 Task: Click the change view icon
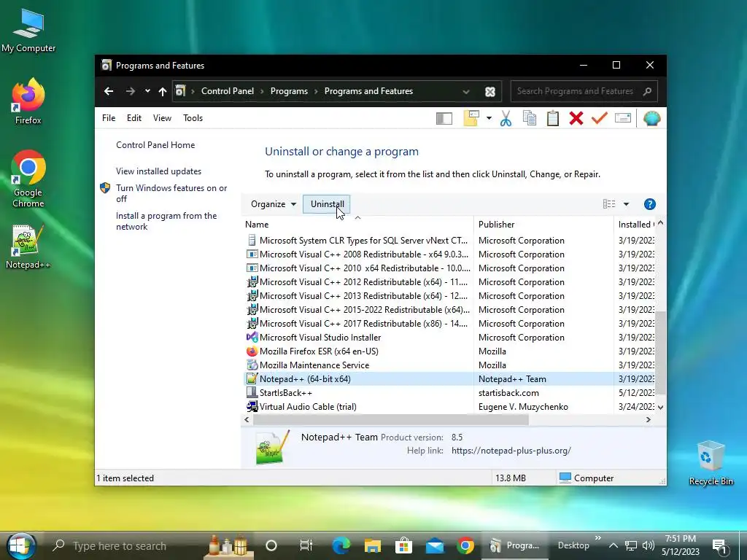tap(609, 204)
